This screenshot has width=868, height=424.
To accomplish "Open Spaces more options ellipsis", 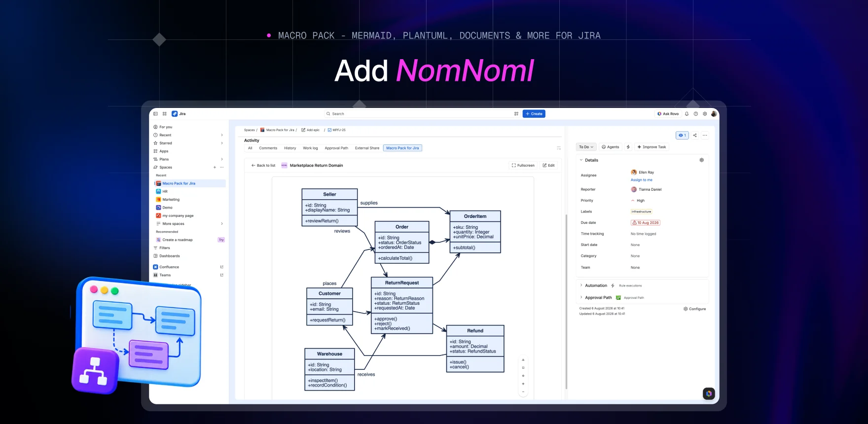I will [x=222, y=167].
